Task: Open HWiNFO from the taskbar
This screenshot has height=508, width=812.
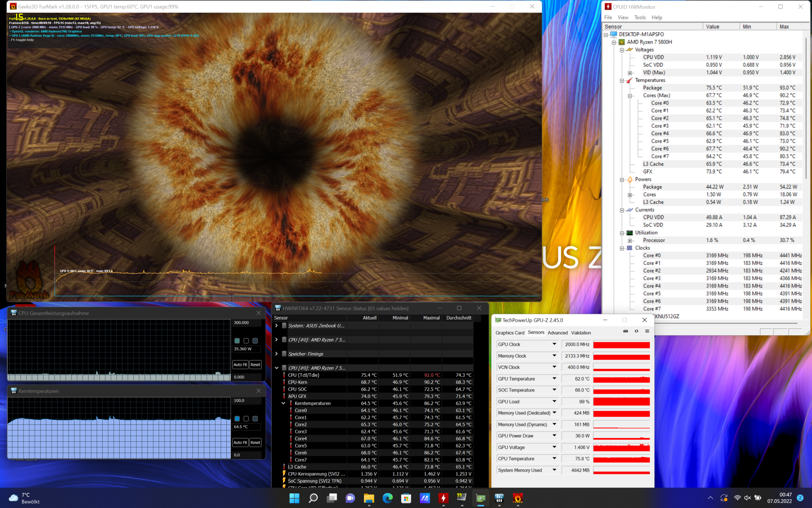Action: [499, 498]
